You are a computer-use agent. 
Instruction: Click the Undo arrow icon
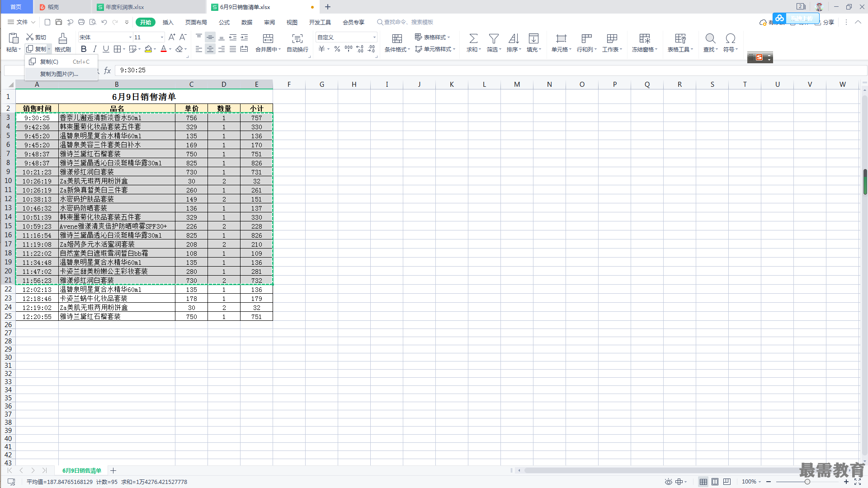(x=104, y=22)
